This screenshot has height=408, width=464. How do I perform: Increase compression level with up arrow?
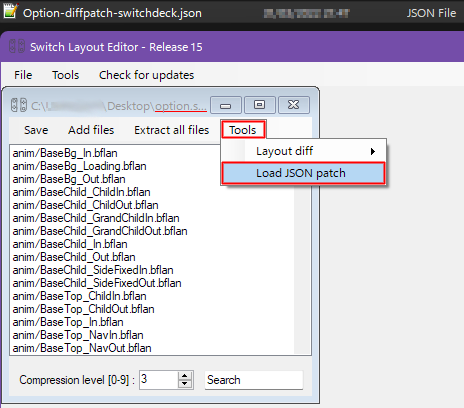pyautogui.click(x=185, y=376)
